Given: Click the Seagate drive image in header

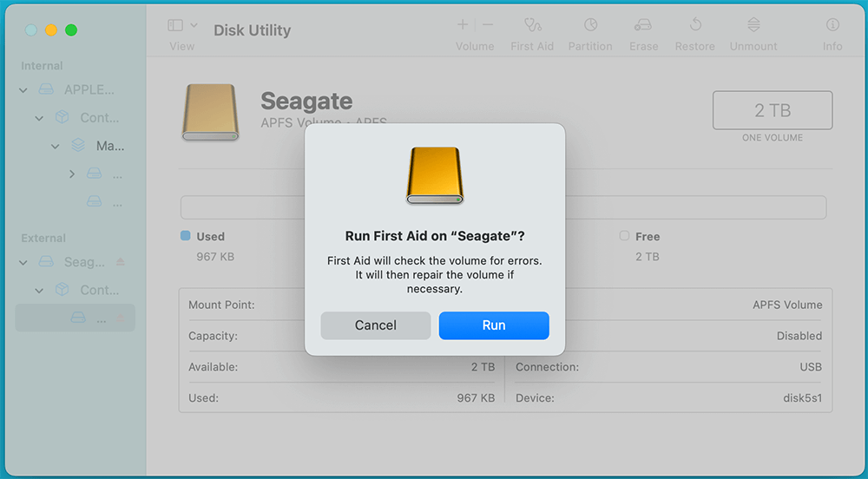Looking at the screenshot, I should pyautogui.click(x=210, y=112).
